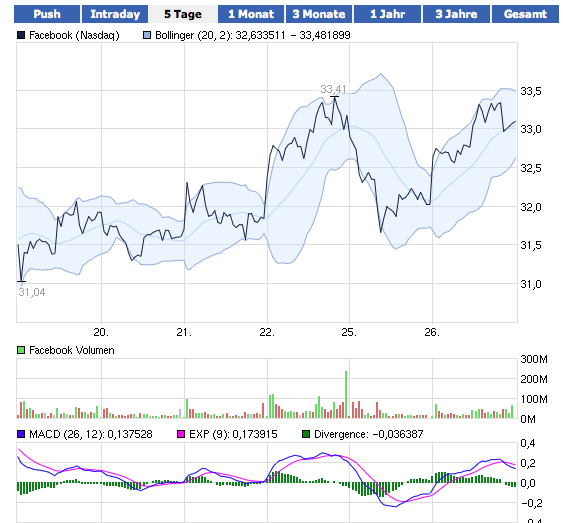The image size is (568, 523).
Task: Click the 22. date axis label
Action: 267,332
